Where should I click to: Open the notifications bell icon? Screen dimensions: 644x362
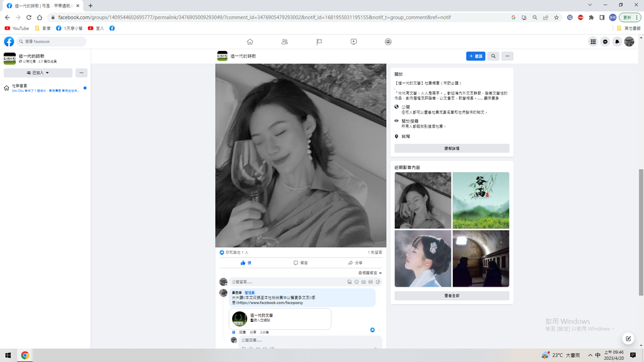coord(617,41)
